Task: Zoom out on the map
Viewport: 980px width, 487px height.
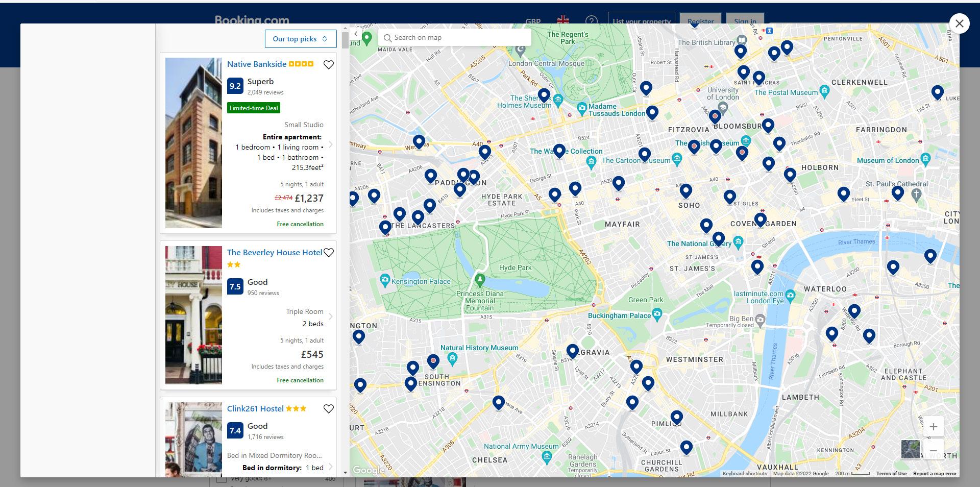Action: 933,451
